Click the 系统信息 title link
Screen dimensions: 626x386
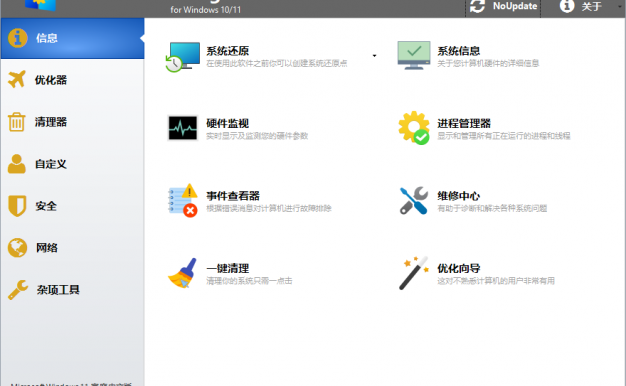[459, 51]
